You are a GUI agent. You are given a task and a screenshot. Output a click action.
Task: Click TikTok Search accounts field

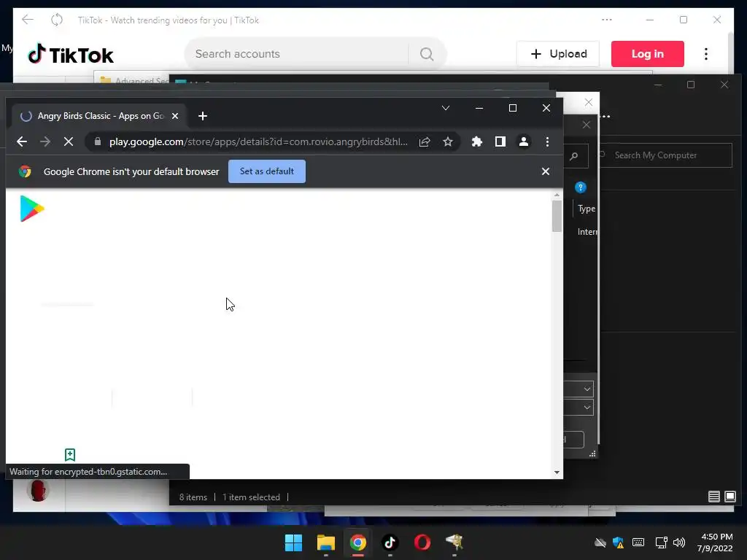click(295, 54)
